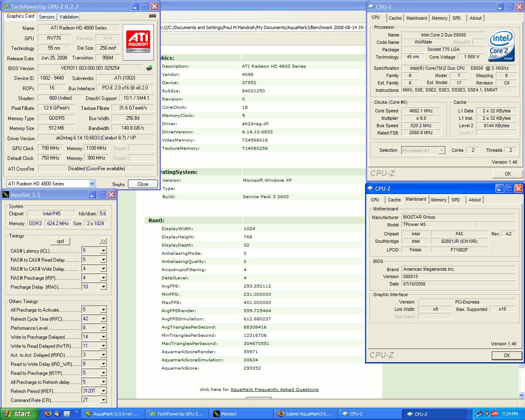Click the MemSet title bar app icon
This screenshot has width=525, height=420.
(6, 195)
